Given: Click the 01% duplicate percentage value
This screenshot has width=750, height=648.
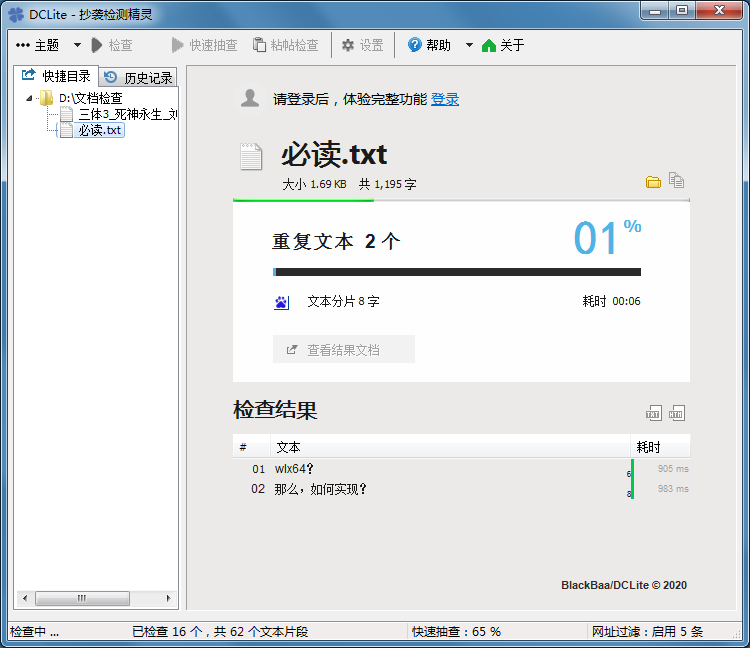Looking at the screenshot, I should click(x=607, y=237).
